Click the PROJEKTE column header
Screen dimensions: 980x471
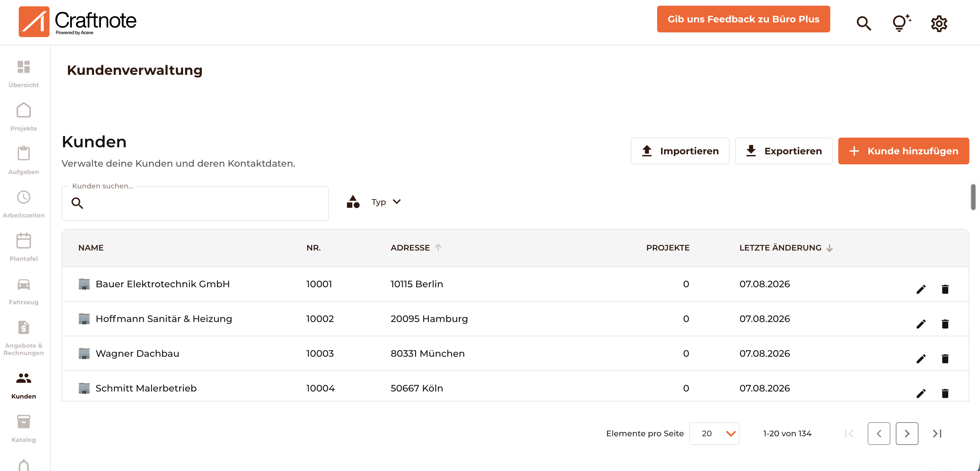pos(668,248)
